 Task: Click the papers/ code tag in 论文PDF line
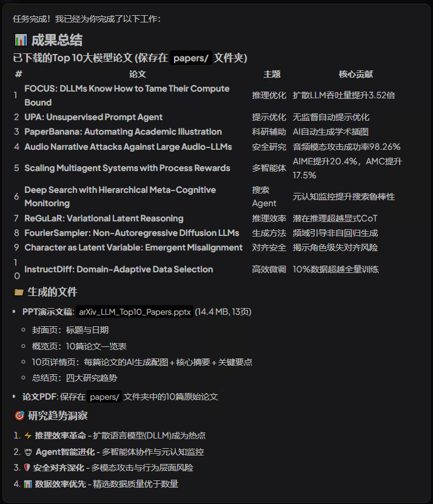104,397
